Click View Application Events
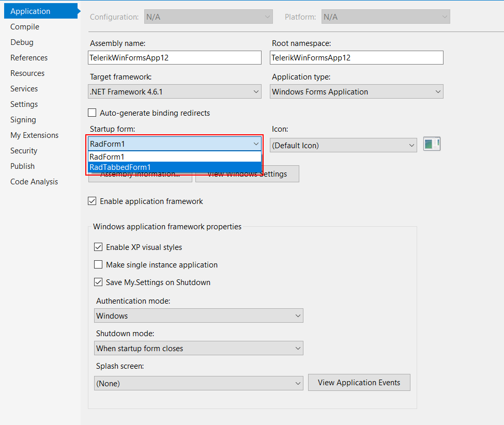 coord(359,383)
